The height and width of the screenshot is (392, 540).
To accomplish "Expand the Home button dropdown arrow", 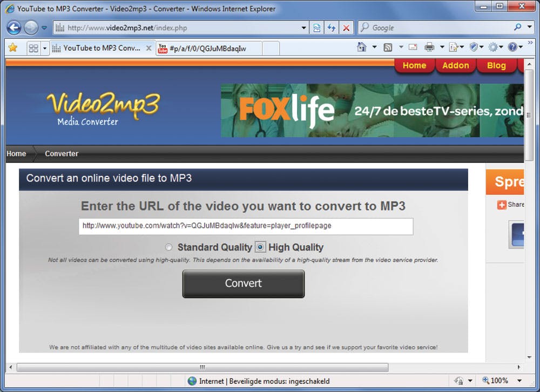I will coord(374,47).
